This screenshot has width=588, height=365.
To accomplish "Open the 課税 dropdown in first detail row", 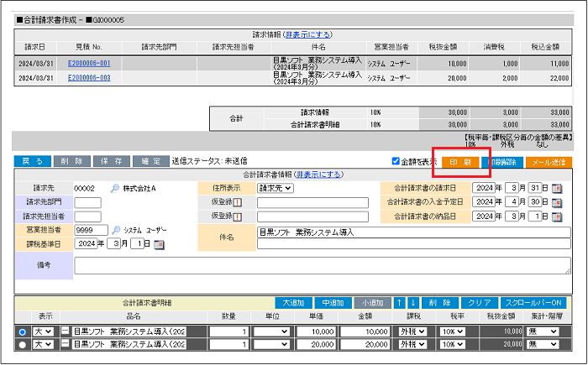I will (412, 331).
